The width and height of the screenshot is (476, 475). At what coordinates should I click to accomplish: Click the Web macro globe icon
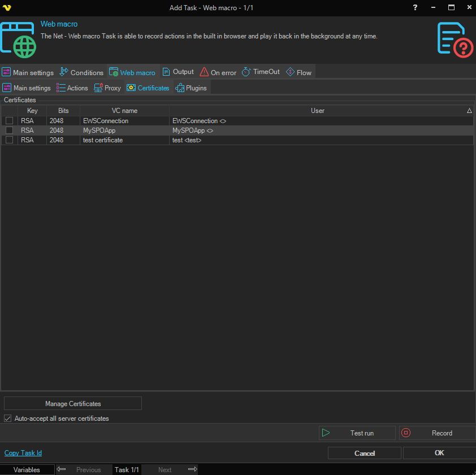tap(18, 40)
